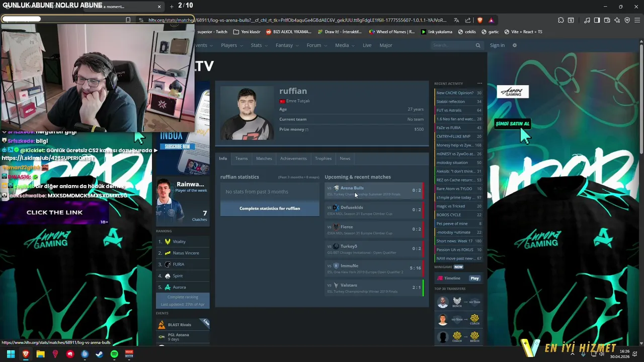Open 'FUT vs Astralis' activity thread

[458, 110]
